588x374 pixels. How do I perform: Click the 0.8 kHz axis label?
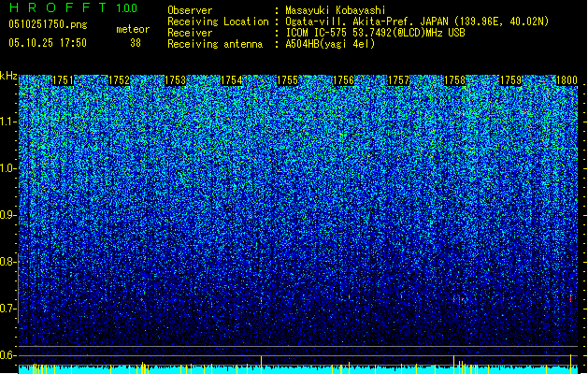tap(8, 262)
